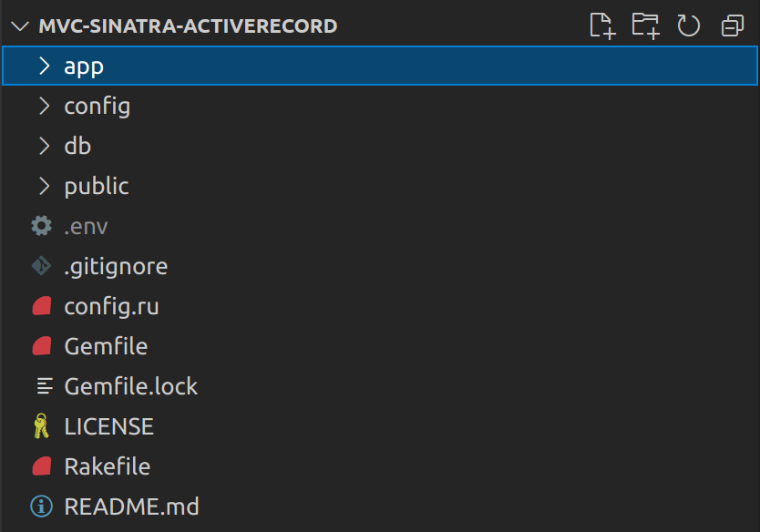
Task: Click the info icon beside README.md
Action: click(41, 506)
